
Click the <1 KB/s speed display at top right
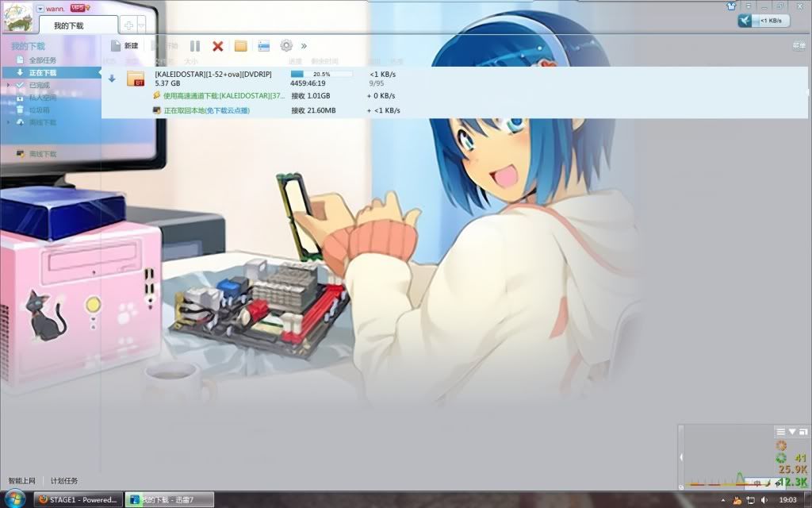point(771,21)
